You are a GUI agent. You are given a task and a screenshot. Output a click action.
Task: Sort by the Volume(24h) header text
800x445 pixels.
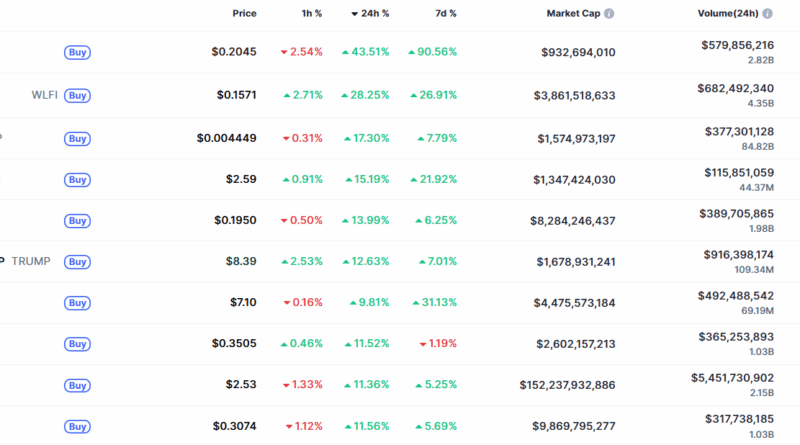click(x=734, y=14)
